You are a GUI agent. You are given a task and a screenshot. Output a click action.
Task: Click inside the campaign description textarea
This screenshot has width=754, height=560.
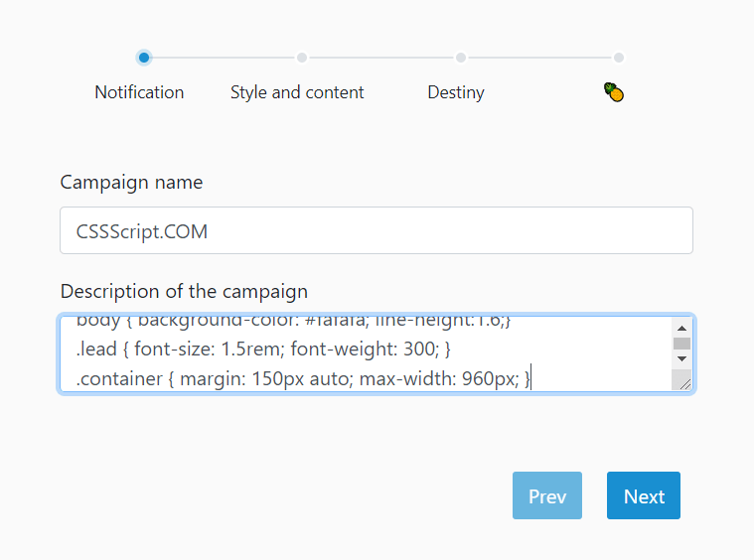366,353
